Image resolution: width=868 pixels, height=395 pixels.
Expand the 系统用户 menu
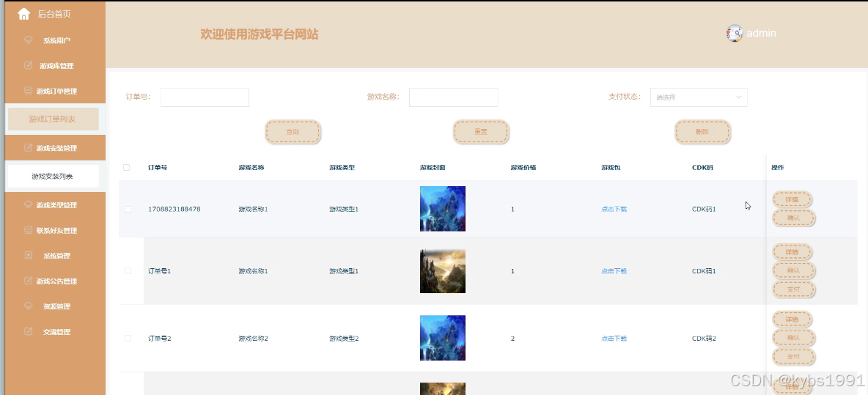tap(55, 40)
